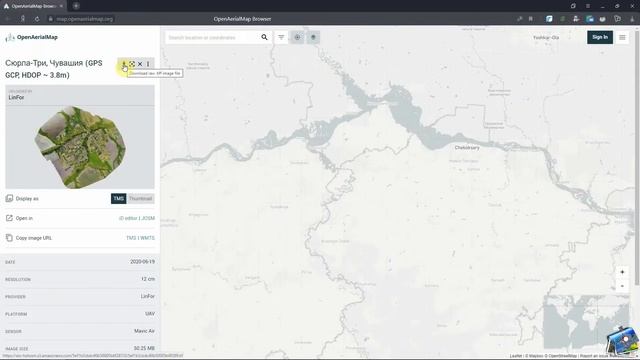Activate the locate-me crosshair button
Image resolution: width=640 pixels, height=360 pixels.
(297, 38)
